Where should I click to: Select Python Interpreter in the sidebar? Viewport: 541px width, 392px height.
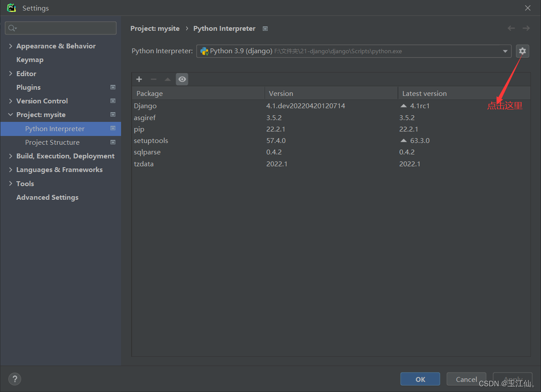(x=61, y=128)
